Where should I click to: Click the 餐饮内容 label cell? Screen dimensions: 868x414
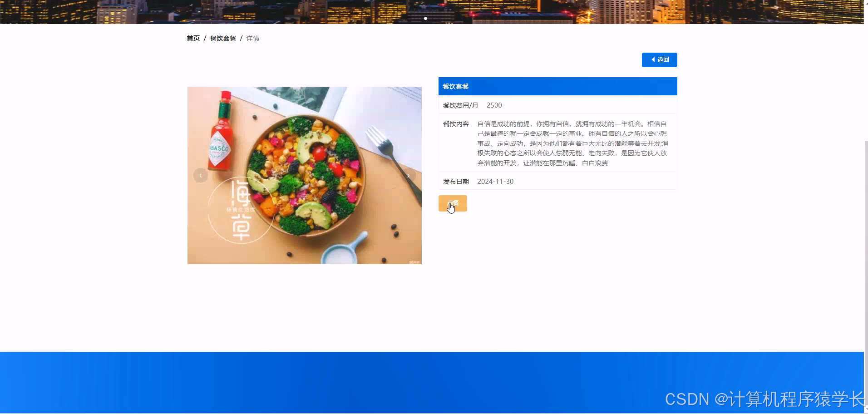455,123
